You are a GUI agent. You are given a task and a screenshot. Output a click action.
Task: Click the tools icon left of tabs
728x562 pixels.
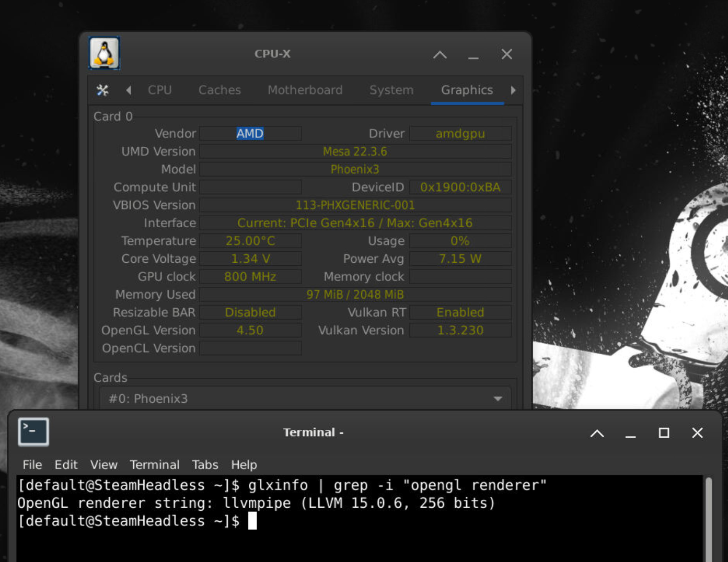click(102, 90)
